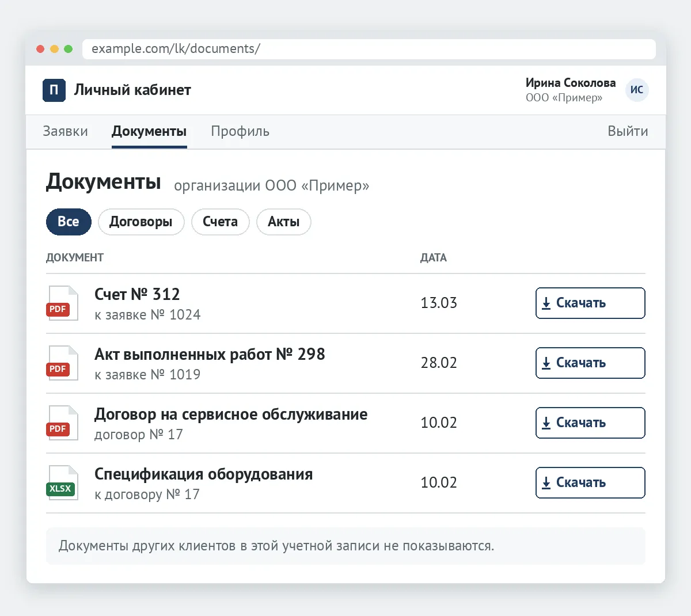The image size is (691, 616).
Task: Filter documents by Договоры
Action: (141, 222)
